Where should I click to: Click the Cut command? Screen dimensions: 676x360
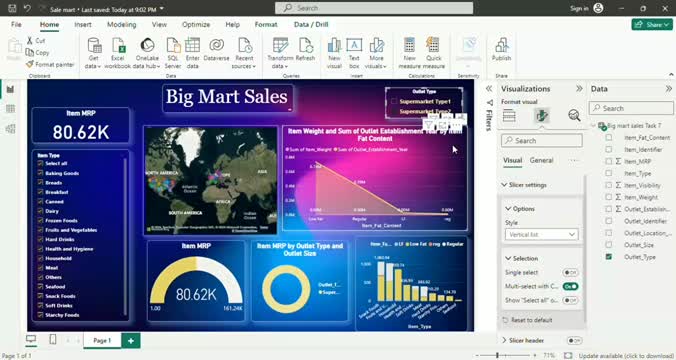(36, 40)
